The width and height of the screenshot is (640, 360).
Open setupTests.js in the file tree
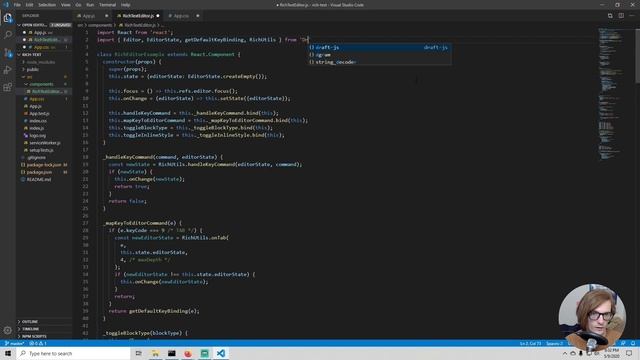click(x=44, y=150)
